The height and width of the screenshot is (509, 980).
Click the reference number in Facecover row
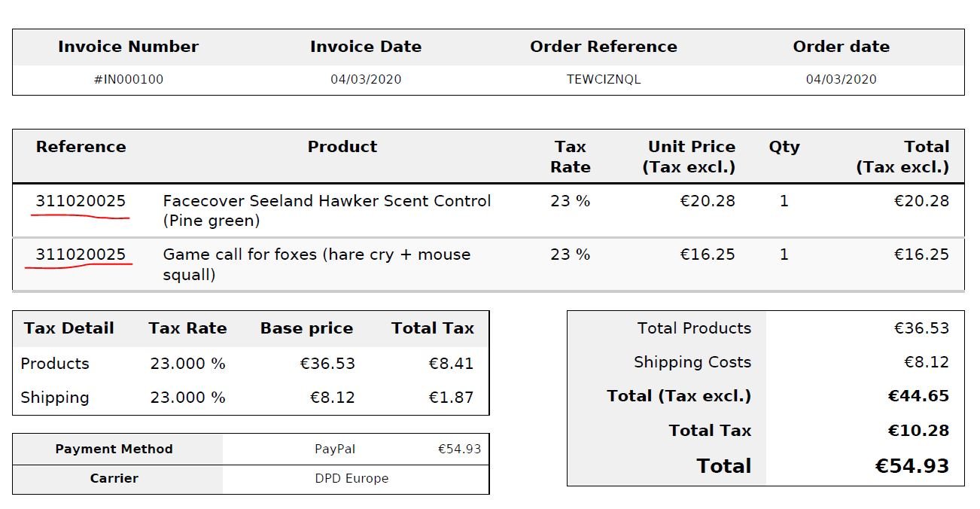pyautogui.click(x=81, y=201)
